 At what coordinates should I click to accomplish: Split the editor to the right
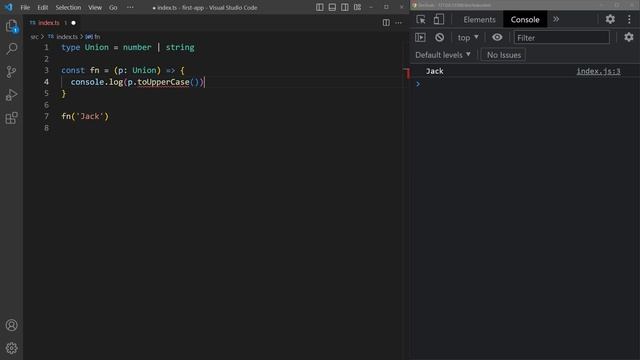pos(386,23)
